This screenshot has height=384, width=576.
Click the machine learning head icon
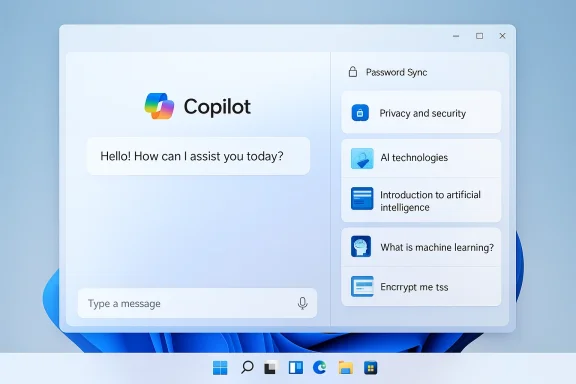(x=361, y=246)
